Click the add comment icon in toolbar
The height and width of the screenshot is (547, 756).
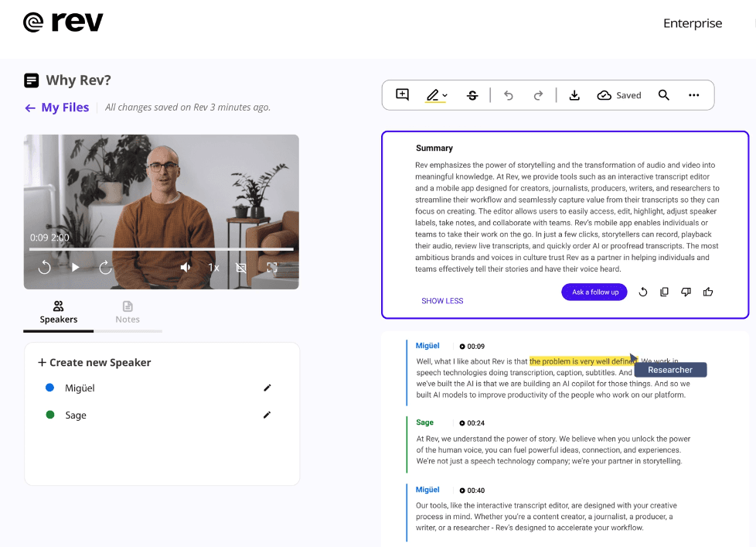[x=402, y=95]
